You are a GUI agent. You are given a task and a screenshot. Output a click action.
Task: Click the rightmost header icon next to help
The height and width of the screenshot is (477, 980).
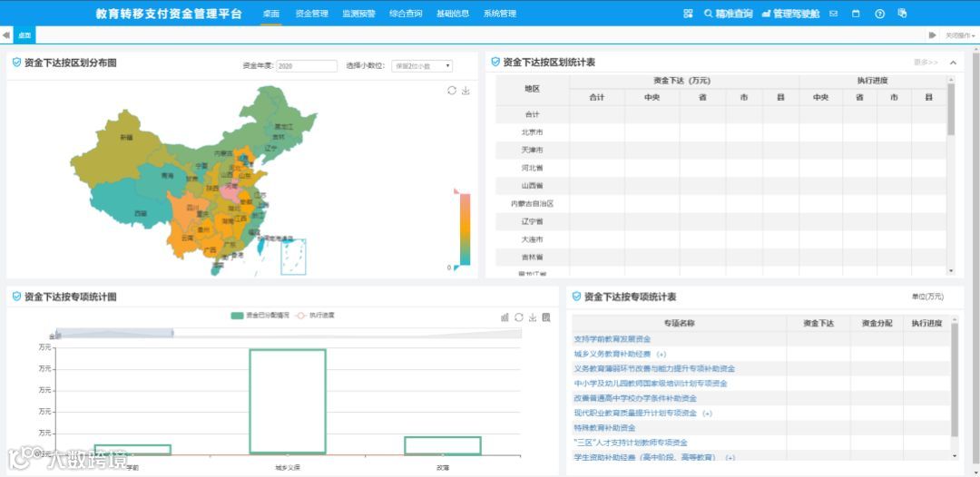coord(902,13)
